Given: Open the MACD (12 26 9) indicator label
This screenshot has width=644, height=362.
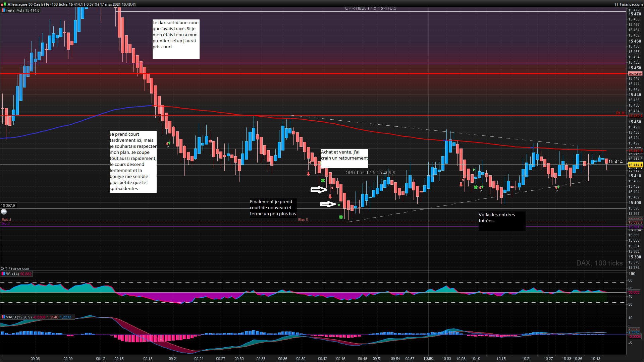Looking at the screenshot, I should [18, 317].
